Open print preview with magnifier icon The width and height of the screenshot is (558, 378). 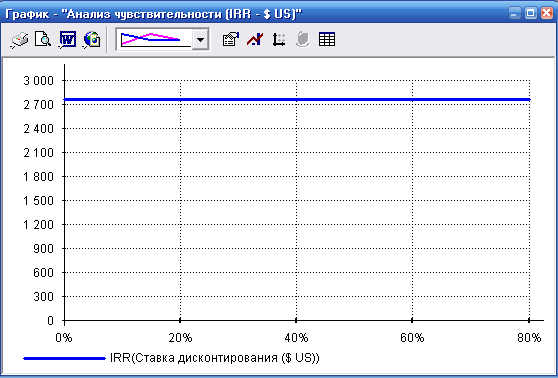click(43, 39)
